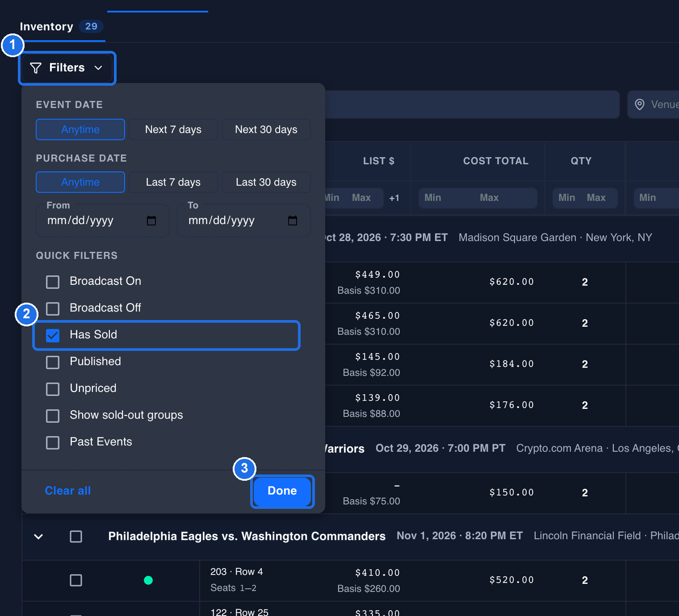Select the 203 Row 4 listing checkbox

click(x=76, y=580)
